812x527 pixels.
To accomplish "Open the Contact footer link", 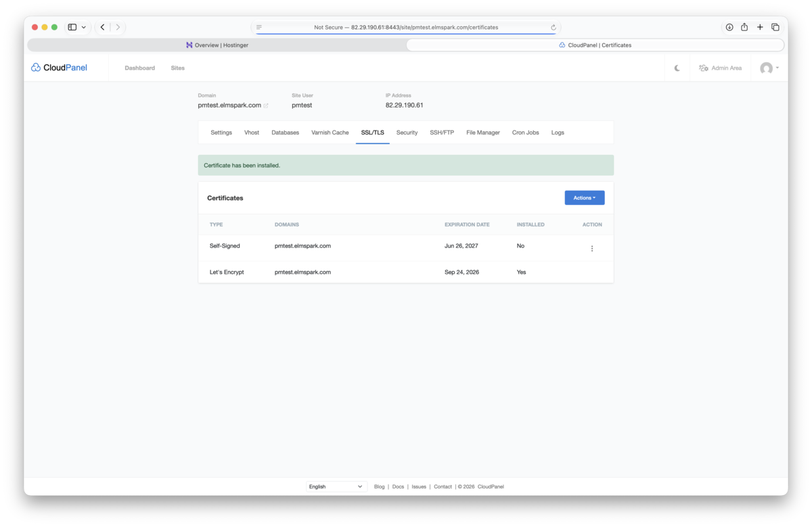I will (443, 486).
